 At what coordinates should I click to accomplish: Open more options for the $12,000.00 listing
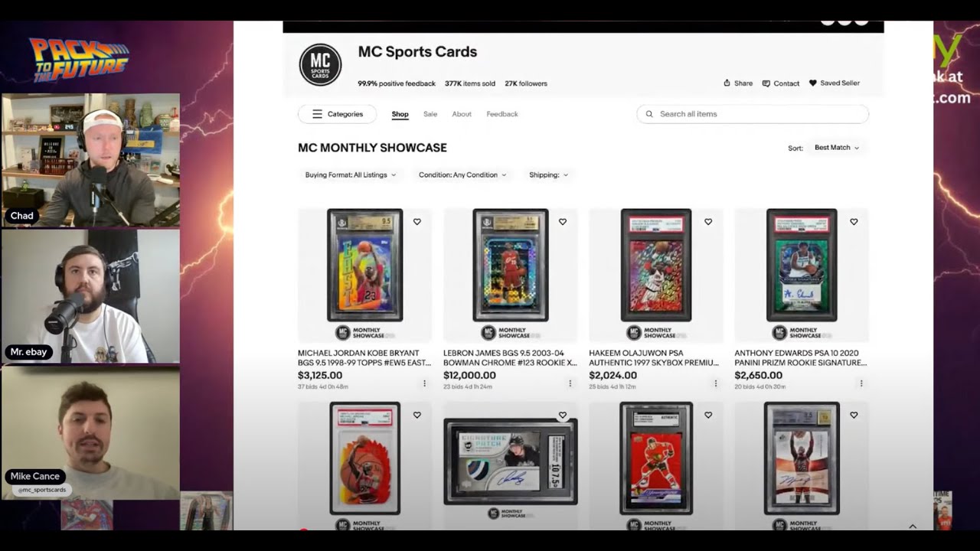570,383
